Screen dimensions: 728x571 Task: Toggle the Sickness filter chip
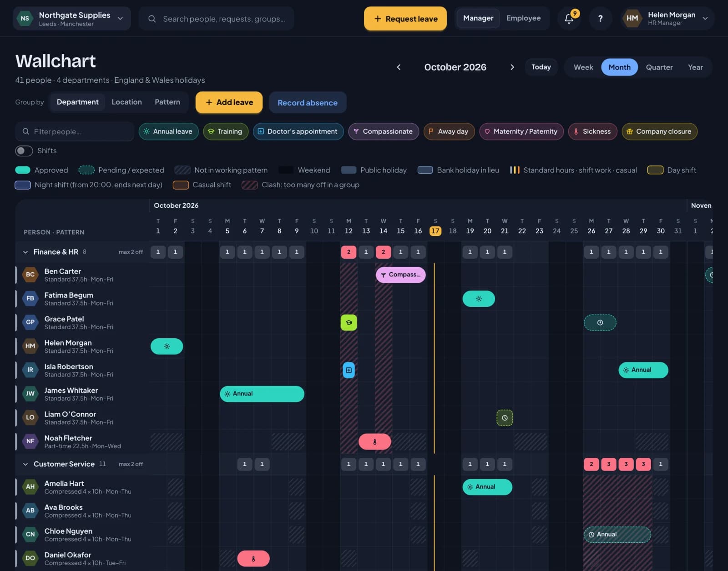pyautogui.click(x=592, y=131)
